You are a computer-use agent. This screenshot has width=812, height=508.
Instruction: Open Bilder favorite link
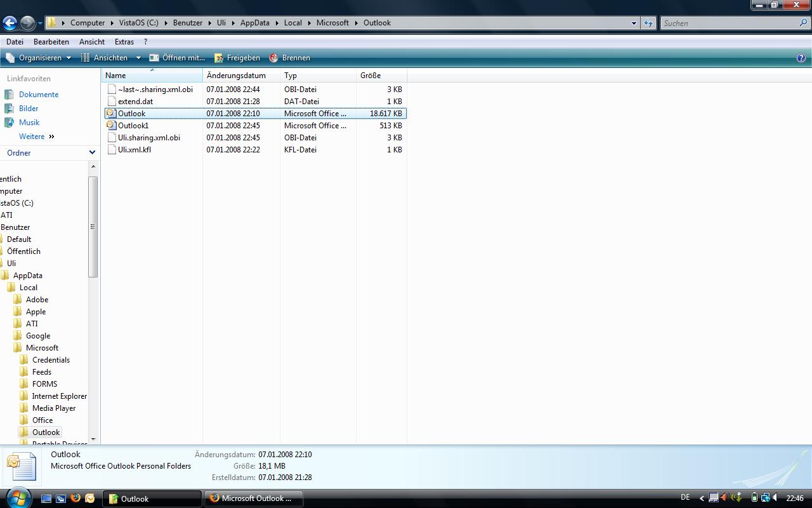(x=29, y=109)
